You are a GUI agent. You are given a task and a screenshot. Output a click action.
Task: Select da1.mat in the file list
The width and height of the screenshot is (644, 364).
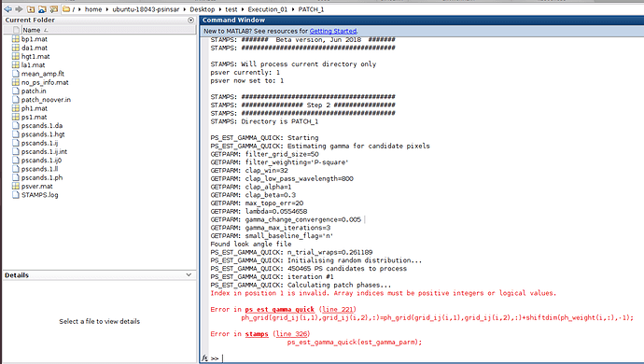pos(35,48)
